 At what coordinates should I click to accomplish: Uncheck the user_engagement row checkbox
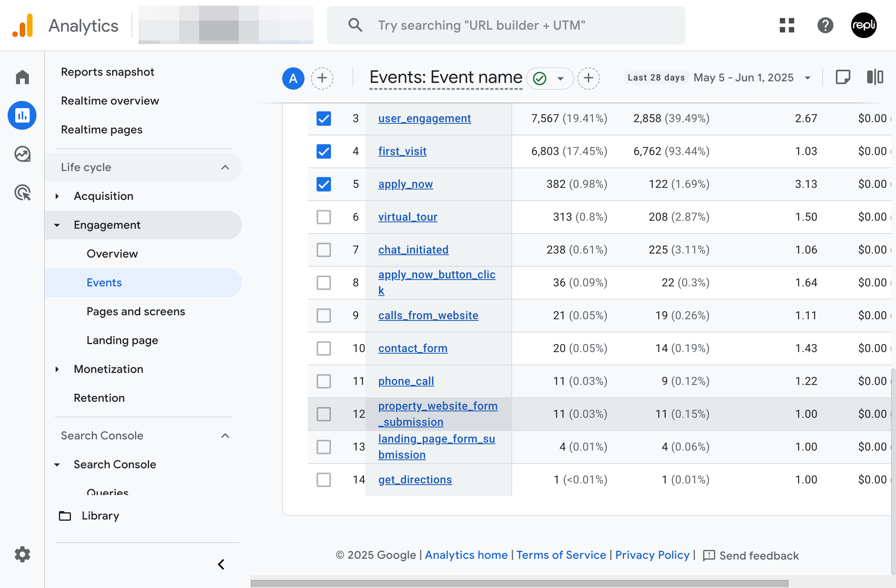point(323,119)
